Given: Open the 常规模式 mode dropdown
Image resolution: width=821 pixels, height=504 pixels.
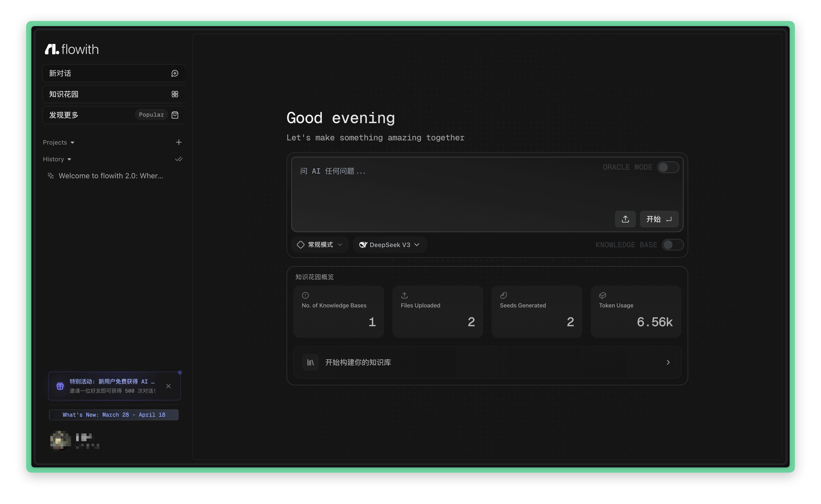Looking at the screenshot, I should 320,245.
